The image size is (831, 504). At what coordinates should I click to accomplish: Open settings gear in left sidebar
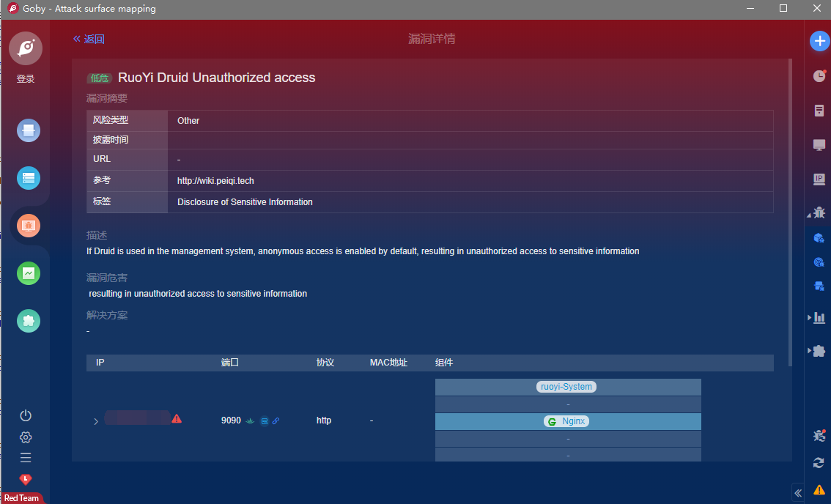(26, 437)
